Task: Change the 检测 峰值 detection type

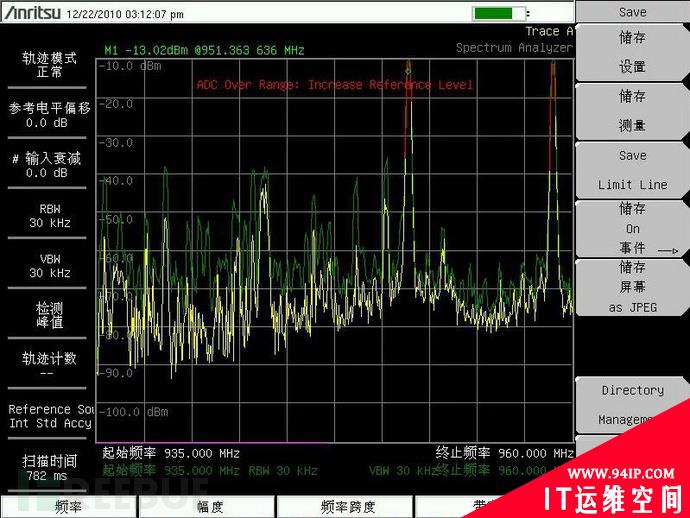Action: 49,315
